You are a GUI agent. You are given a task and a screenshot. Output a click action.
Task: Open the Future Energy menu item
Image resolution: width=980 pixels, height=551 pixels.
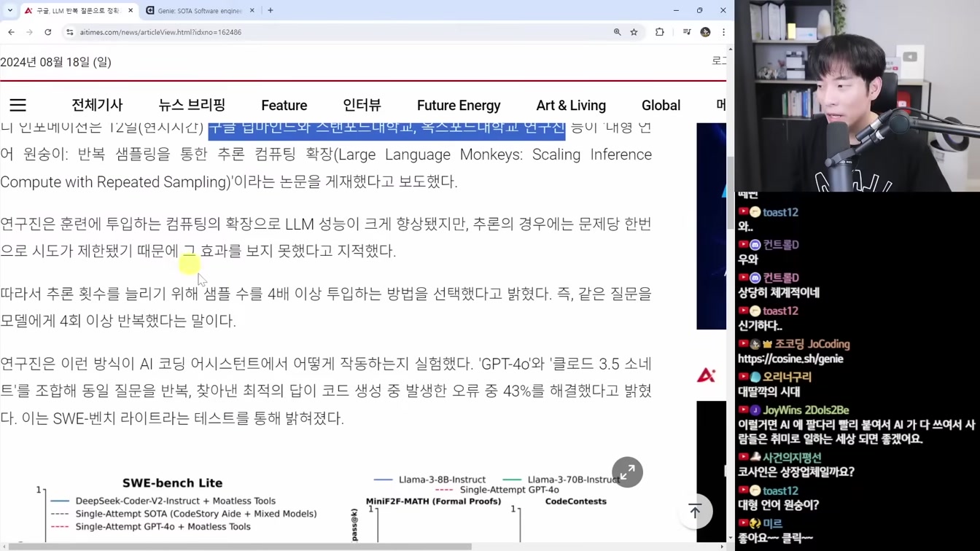[x=459, y=106]
